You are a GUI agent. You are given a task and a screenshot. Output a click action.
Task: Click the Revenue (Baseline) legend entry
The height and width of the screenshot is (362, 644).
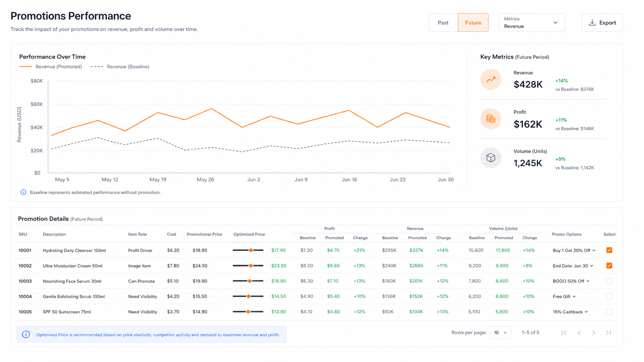(120, 67)
